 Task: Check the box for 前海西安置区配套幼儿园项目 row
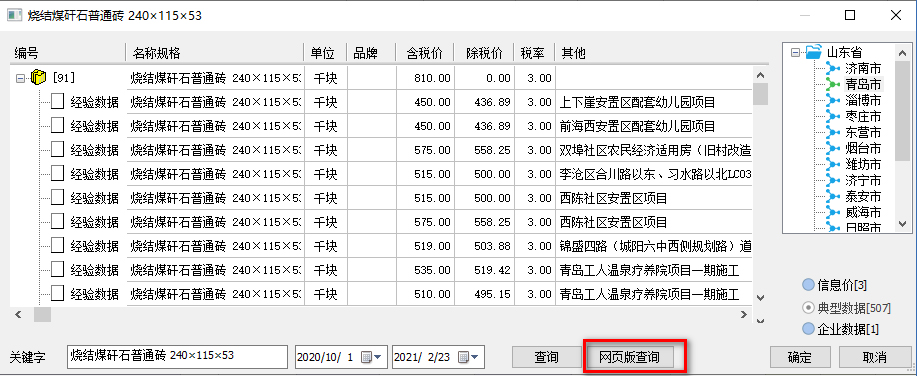57,126
